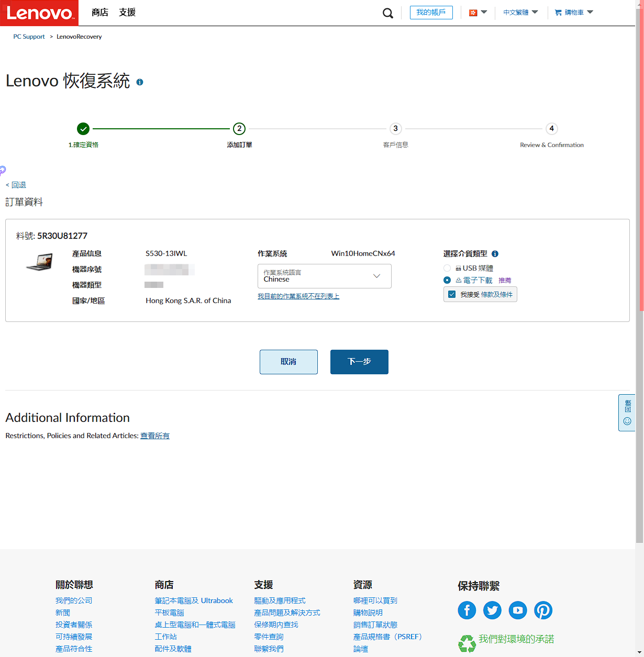Toggle the 我接受 條款及條件 checkbox
644x657 pixels.
tap(452, 294)
